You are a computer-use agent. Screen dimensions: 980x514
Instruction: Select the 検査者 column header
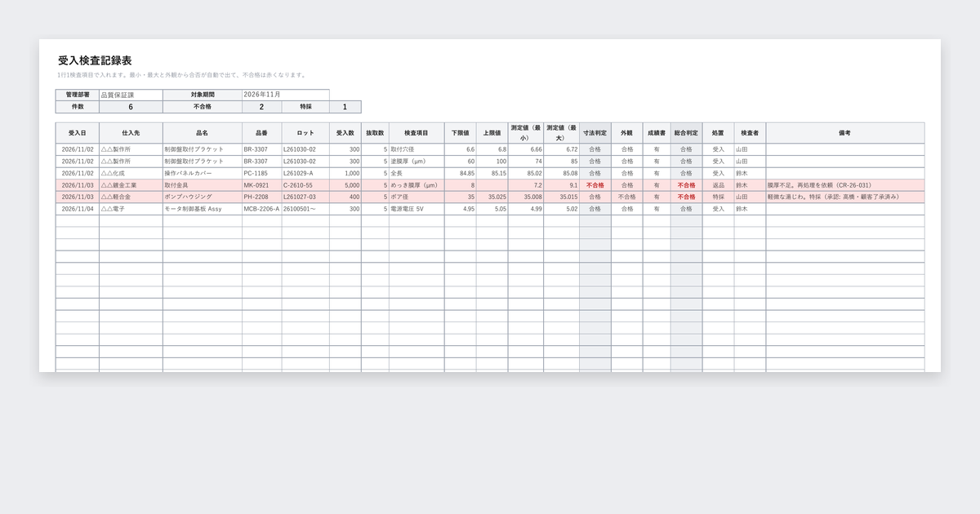tap(750, 133)
